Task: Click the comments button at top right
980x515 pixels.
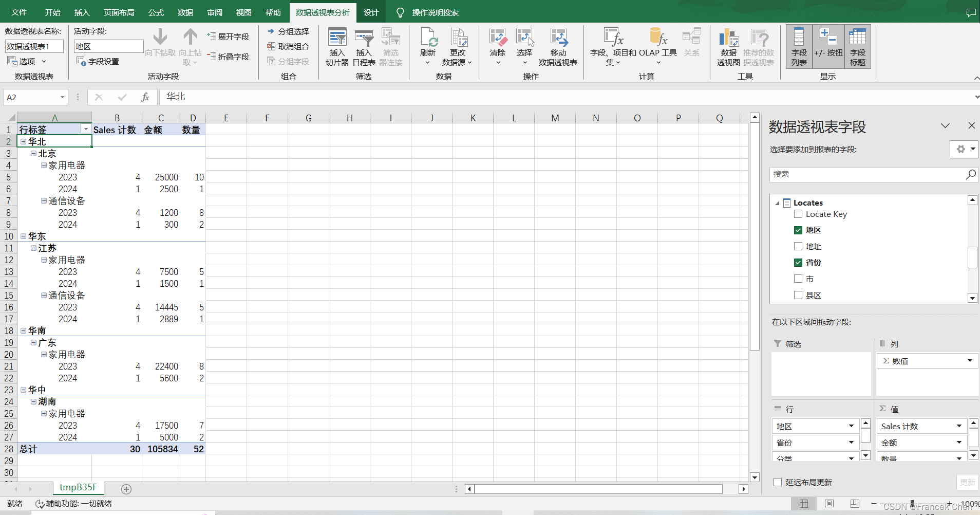Action: click(971, 12)
